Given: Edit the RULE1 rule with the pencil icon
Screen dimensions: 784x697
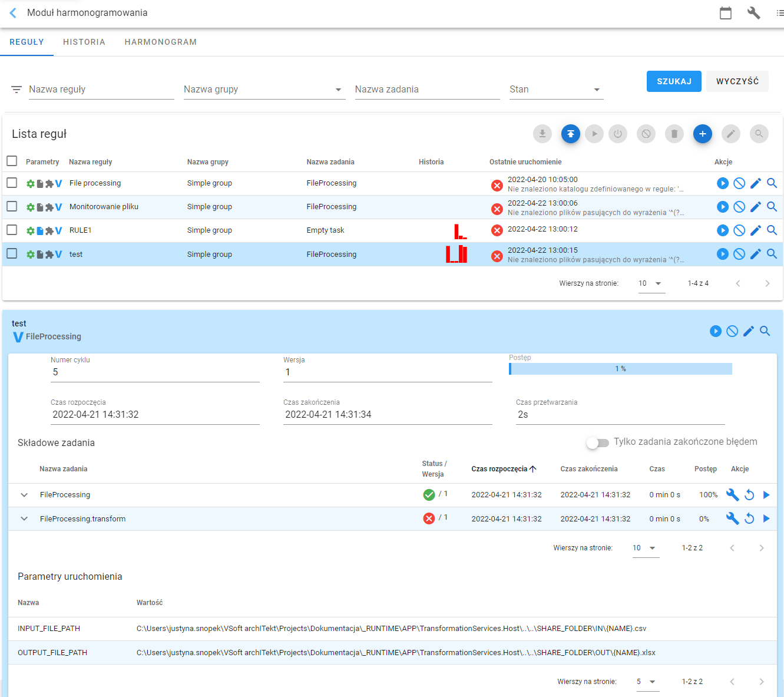Looking at the screenshot, I should coord(756,230).
